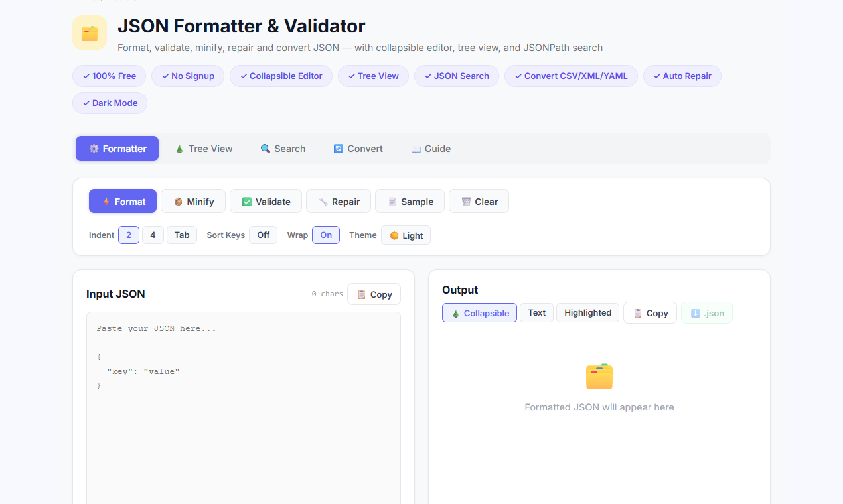
Task: Choose Tab indentation
Action: (182, 235)
